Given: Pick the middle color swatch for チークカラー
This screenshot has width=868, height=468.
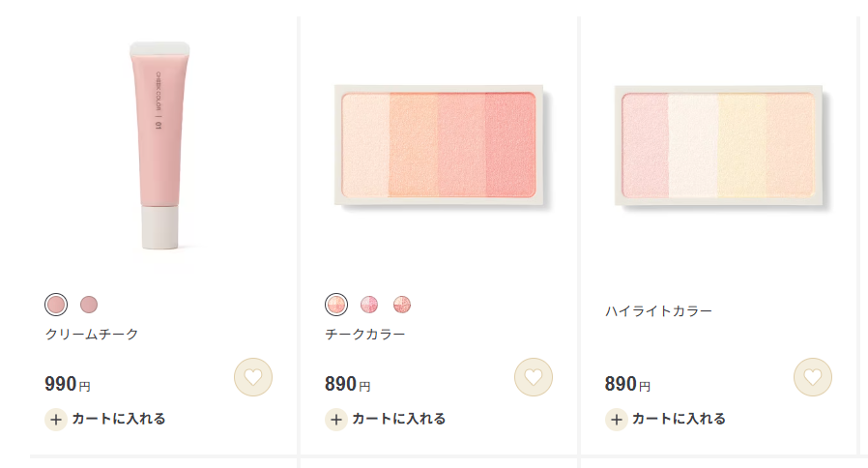Looking at the screenshot, I should 369,305.
